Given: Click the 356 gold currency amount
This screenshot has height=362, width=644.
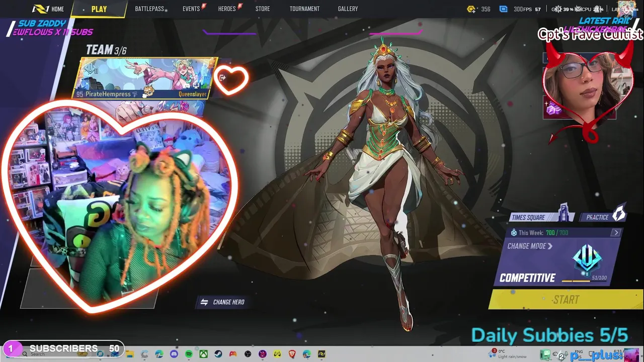Looking at the screenshot, I should [486, 9].
